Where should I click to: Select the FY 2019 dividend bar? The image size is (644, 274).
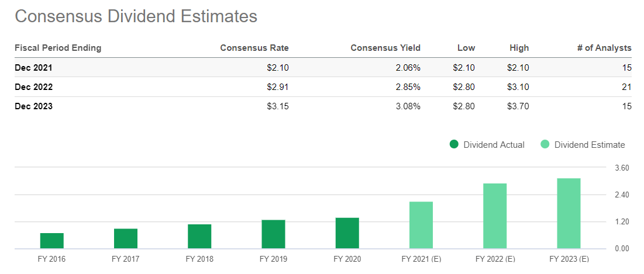[x=273, y=234]
